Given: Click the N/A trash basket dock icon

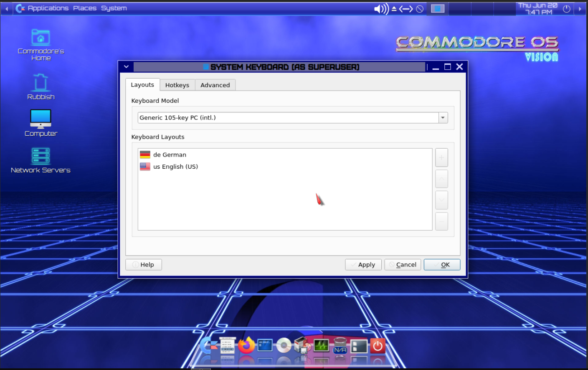Looking at the screenshot, I should 340,346.
